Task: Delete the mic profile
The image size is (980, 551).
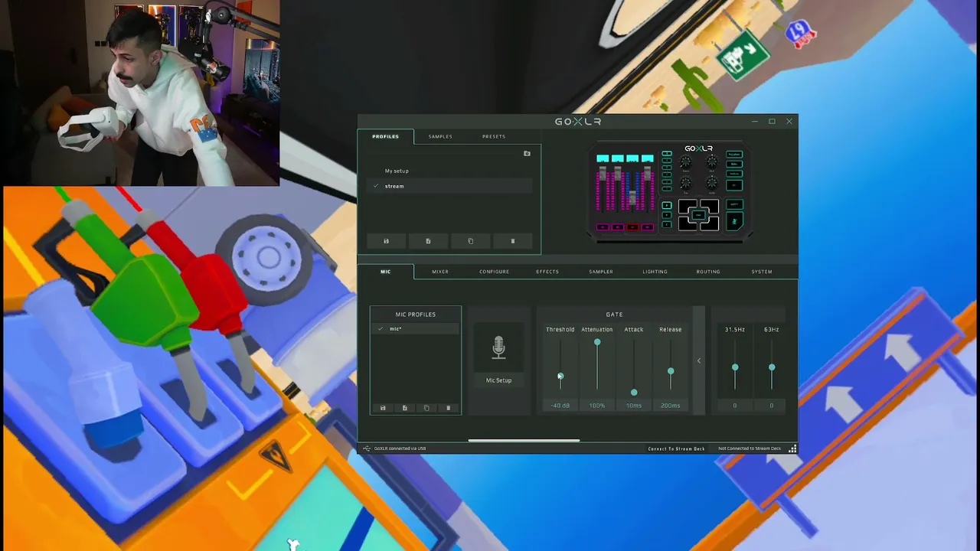Action: click(x=449, y=408)
